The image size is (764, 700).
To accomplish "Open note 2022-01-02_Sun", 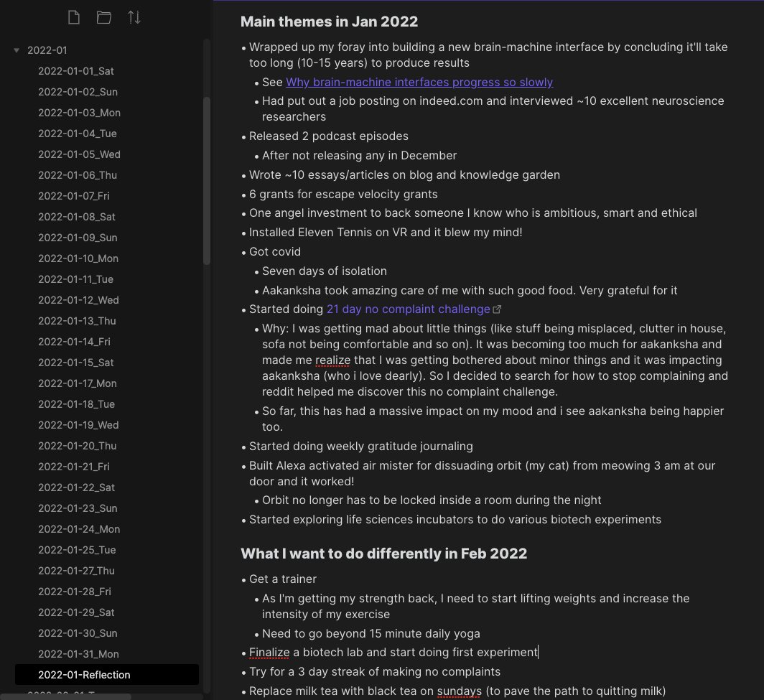I will click(x=78, y=92).
